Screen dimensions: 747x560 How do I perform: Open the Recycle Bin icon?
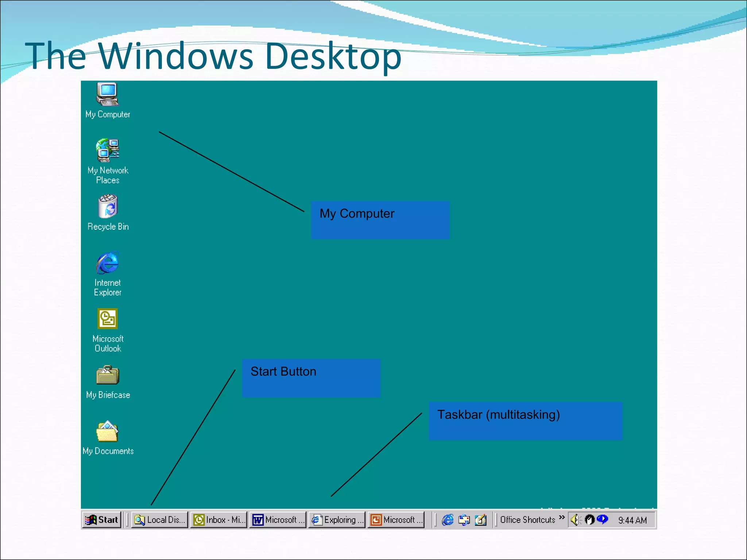click(108, 207)
